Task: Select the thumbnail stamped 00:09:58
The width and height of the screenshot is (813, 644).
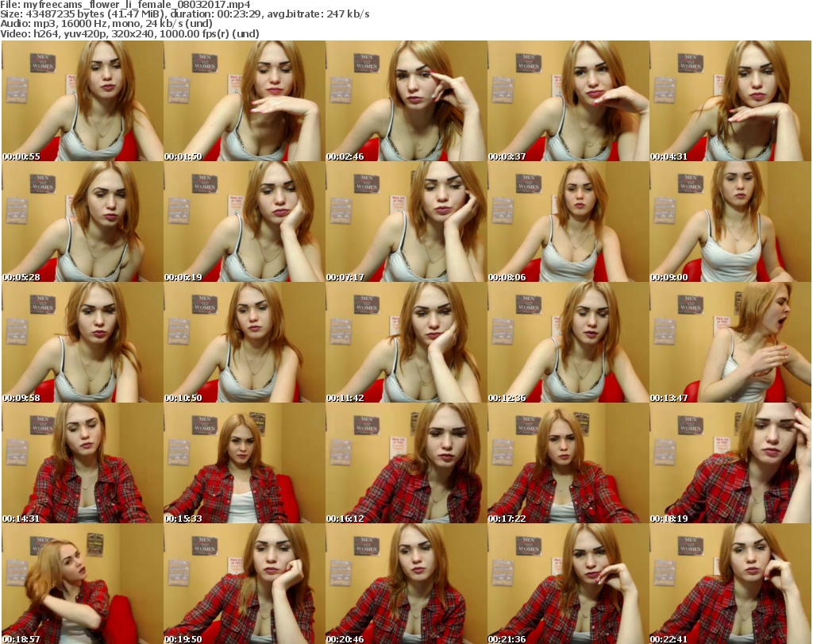Action: [83, 342]
